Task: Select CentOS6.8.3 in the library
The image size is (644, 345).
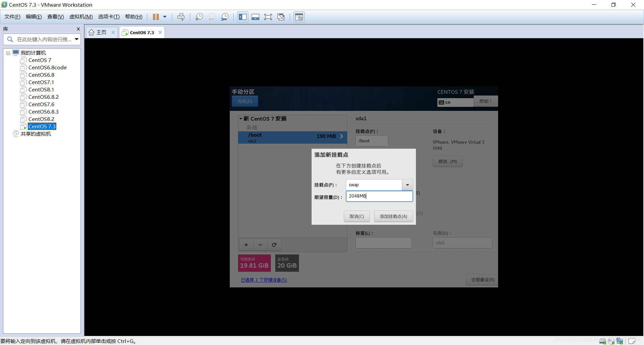Action: click(43, 112)
